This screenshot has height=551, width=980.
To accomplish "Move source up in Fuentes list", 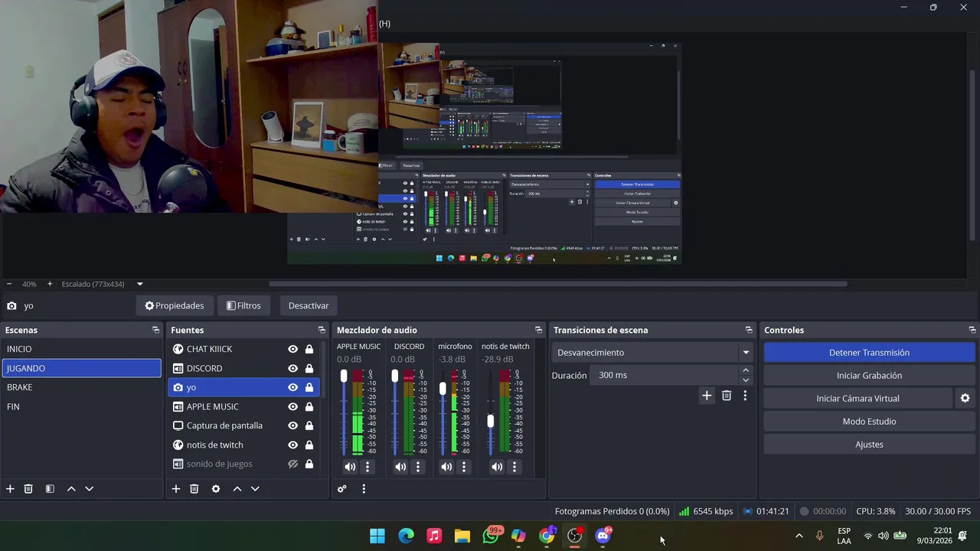I will click(x=237, y=489).
